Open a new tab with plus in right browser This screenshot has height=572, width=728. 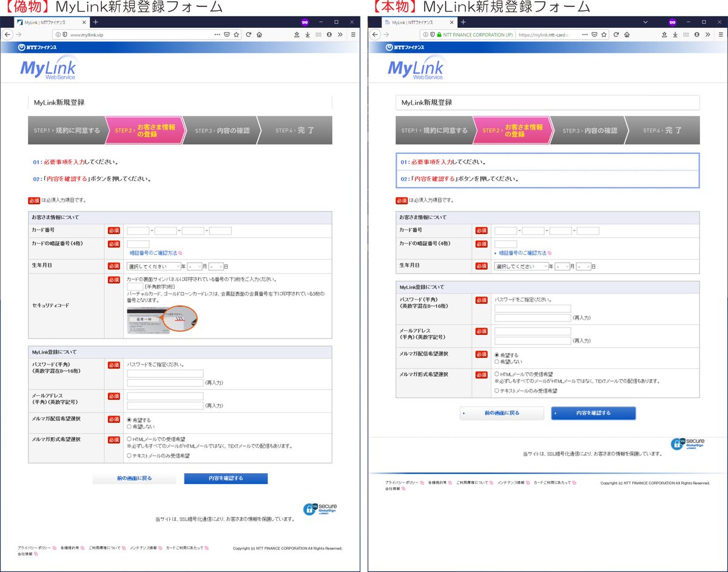pyautogui.click(x=463, y=22)
